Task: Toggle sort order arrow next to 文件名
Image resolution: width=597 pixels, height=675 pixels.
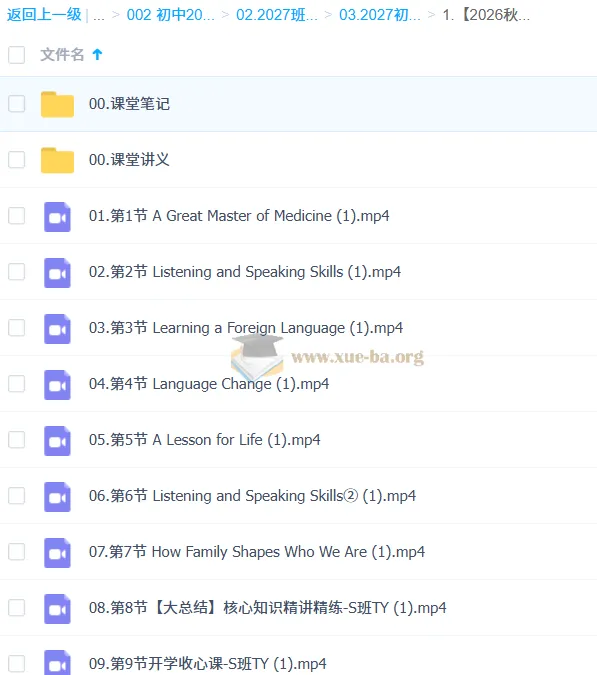Action: (97, 54)
